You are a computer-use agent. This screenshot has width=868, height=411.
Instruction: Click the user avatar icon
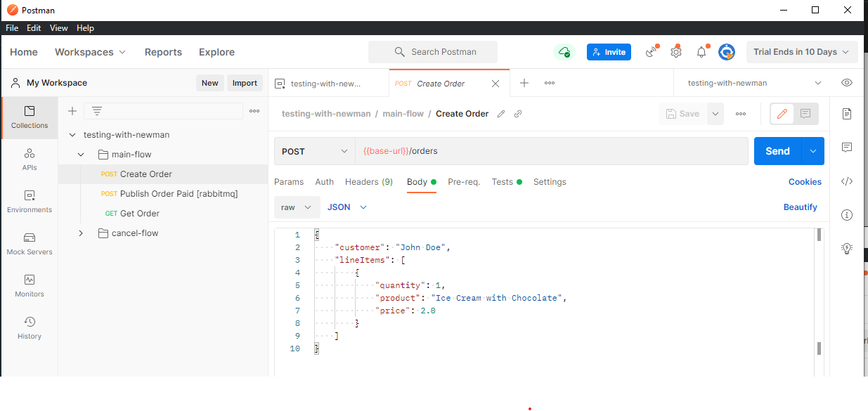[727, 52]
